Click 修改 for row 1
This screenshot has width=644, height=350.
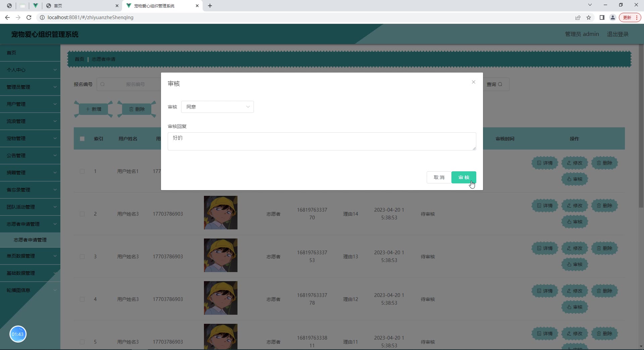575,163
